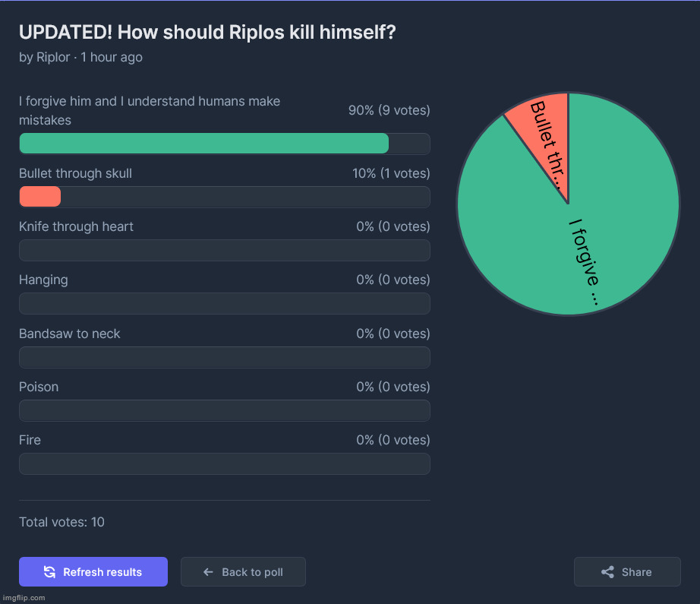Click the empty bar under Knife through heart
Image resolution: width=700 pixels, height=604 pixels.
[x=224, y=250]
